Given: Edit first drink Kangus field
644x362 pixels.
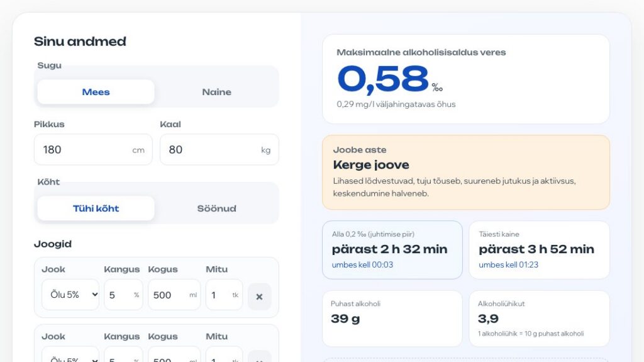Looking at the screenshot, I should point(123,295).
